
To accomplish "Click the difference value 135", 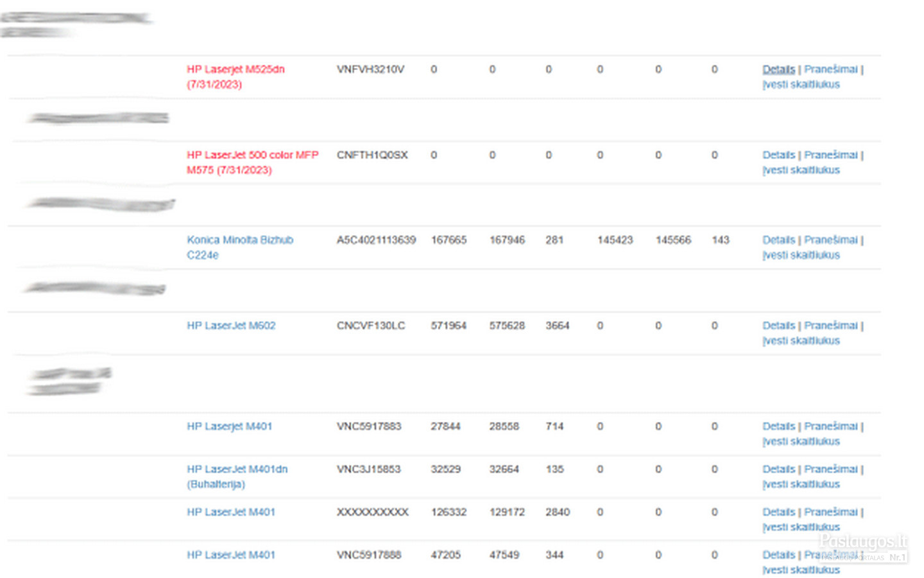I will [x=554, y=469].
